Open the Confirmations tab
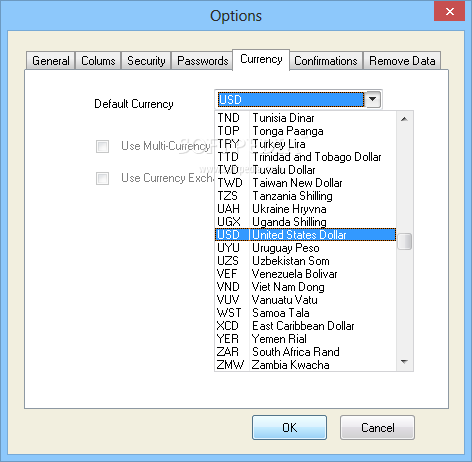Viewport: 472px width, 462px height. (x=326, y=61)
